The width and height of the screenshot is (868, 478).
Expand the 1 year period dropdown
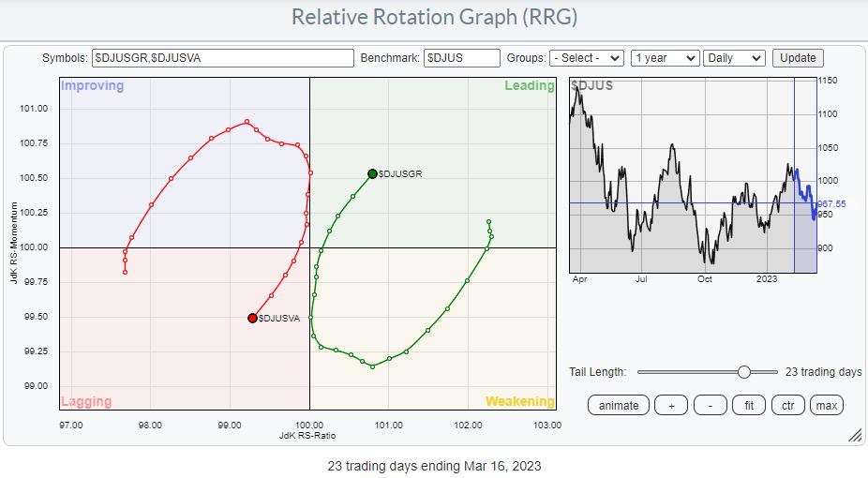pos(665,58)
